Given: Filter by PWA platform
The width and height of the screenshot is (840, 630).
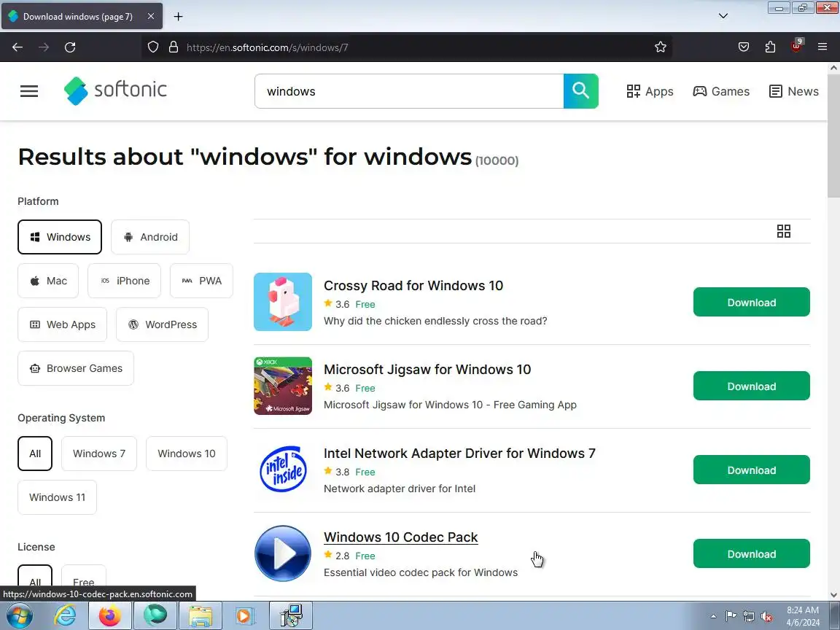Looking at the screenshot, I should coord(201,281).
